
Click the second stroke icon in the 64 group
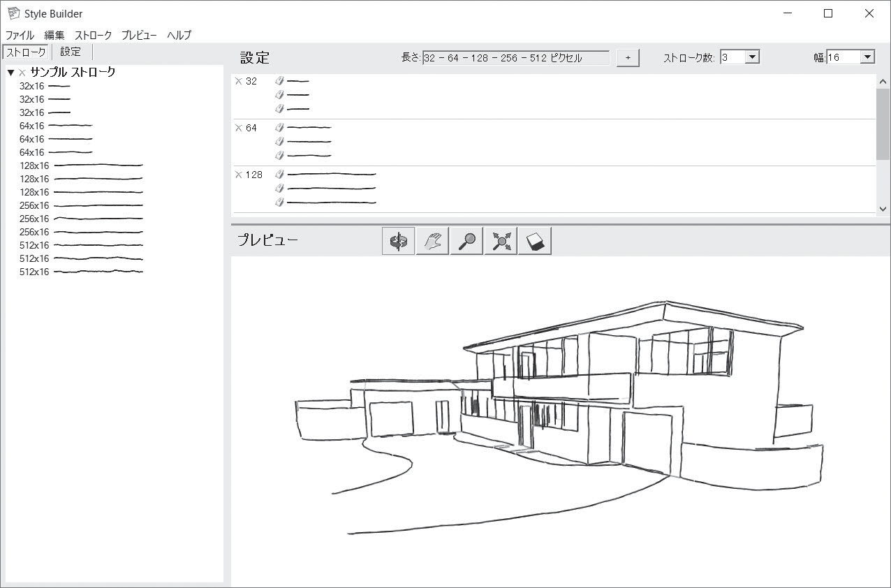[x=280, y=141]
